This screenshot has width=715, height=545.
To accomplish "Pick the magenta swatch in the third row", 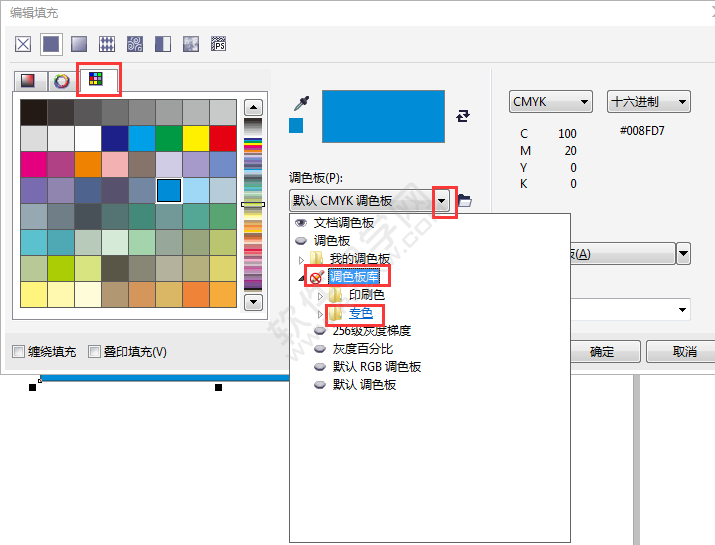I will (x=33, y=164).
